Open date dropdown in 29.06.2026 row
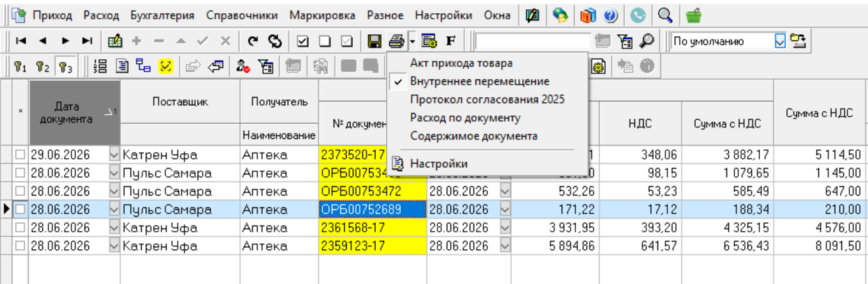This screenshot has width=868, height=284. point(114,155)
